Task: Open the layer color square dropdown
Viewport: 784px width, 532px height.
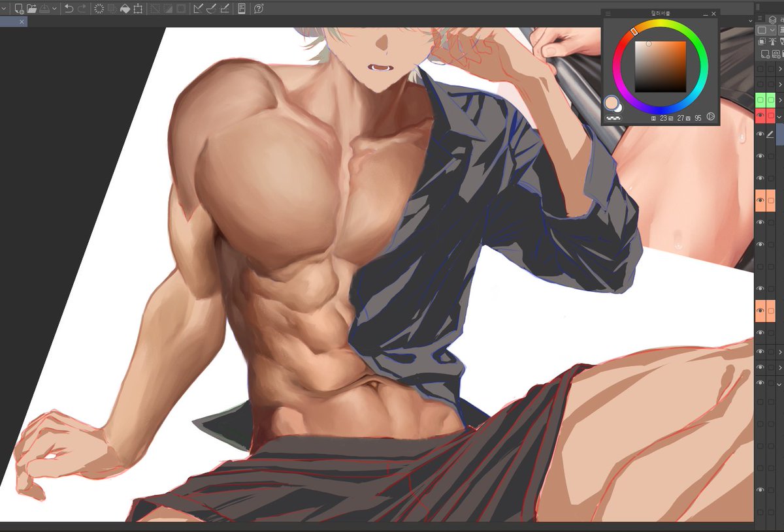Action: pos(765,30)
